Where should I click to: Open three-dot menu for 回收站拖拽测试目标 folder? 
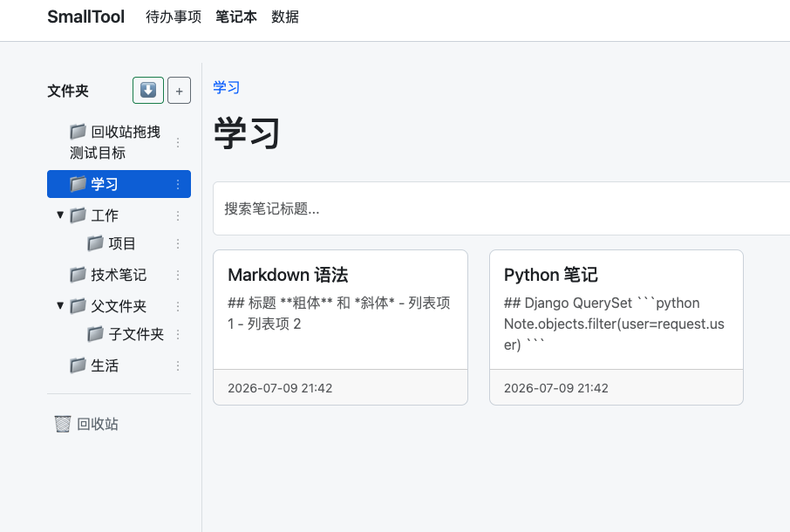178,142
